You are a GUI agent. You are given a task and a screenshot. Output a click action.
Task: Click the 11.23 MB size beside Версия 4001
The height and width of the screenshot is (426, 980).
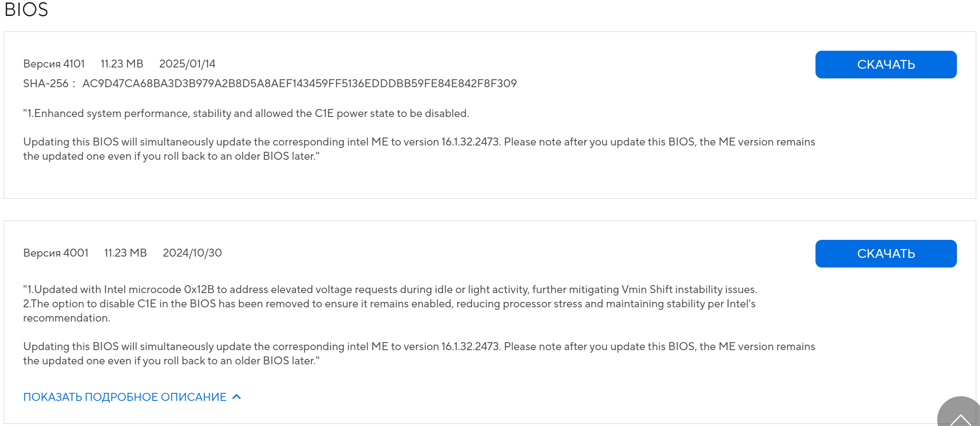[x=125, y=253]
